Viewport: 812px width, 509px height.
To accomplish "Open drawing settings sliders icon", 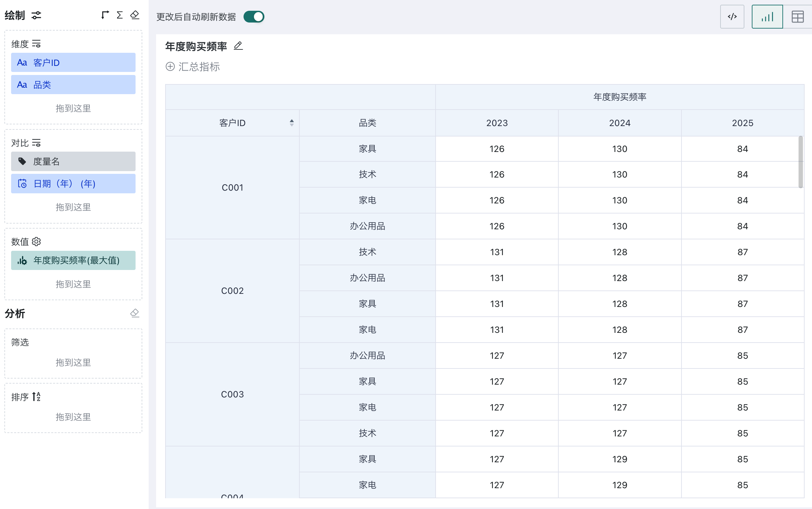I will (x=36, y=15).
